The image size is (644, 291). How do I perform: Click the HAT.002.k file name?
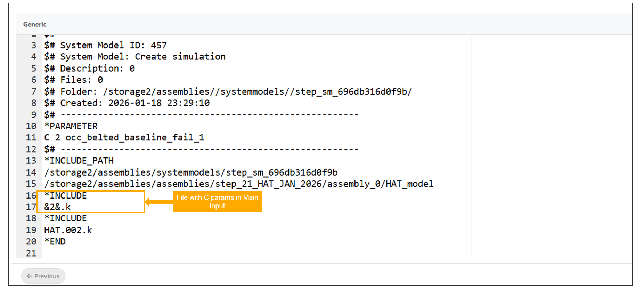click(68, 230)
